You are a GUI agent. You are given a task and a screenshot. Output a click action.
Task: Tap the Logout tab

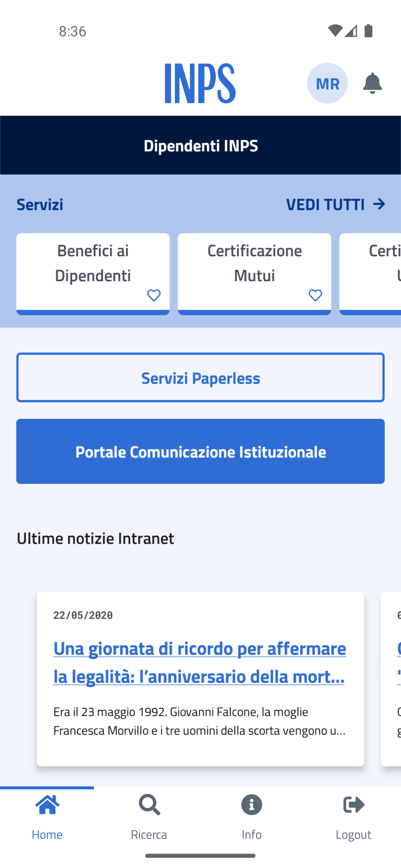click(x=354, y=817)
